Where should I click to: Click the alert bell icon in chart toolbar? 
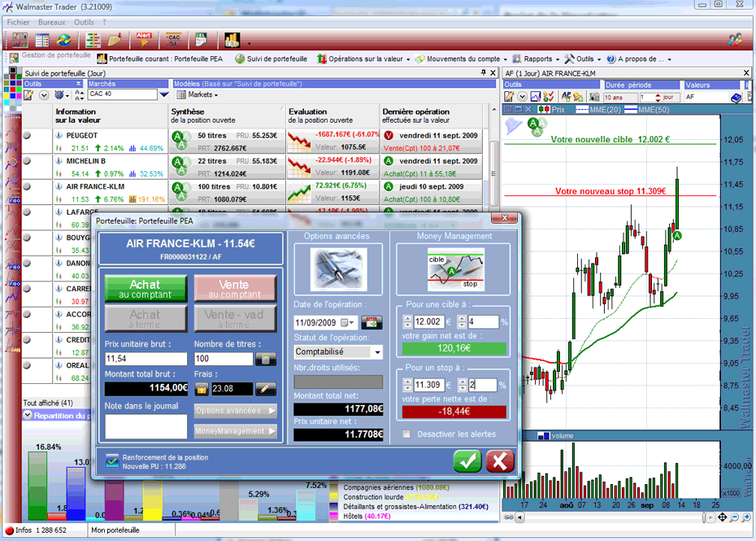[578, 97]
